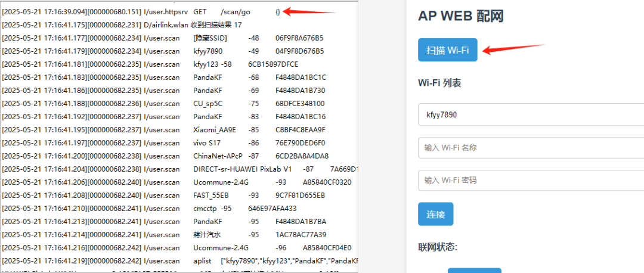Viewport: 644px width, 273px height.
Task: Click MAC address C8BF4C8EAA9F
Action: click(300, 130)
